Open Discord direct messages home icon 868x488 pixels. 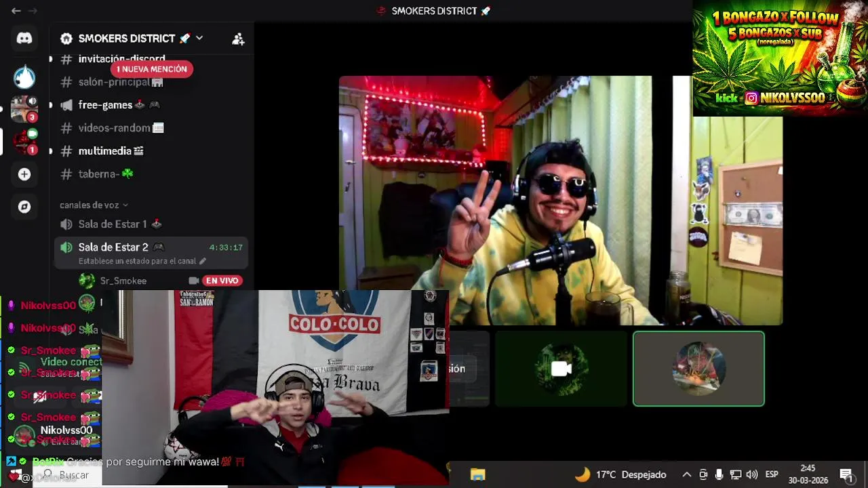click(24, 39)
